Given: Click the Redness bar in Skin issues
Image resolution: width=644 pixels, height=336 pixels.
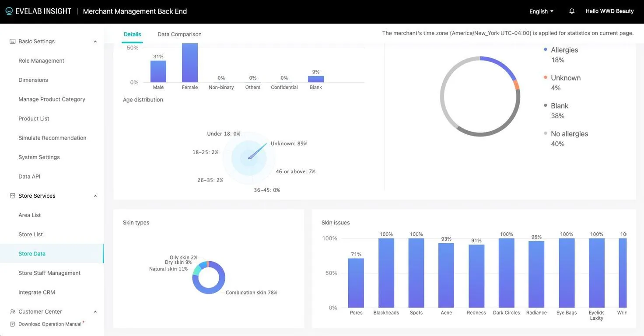Looking at the screenshot, I should pos(476,276).
